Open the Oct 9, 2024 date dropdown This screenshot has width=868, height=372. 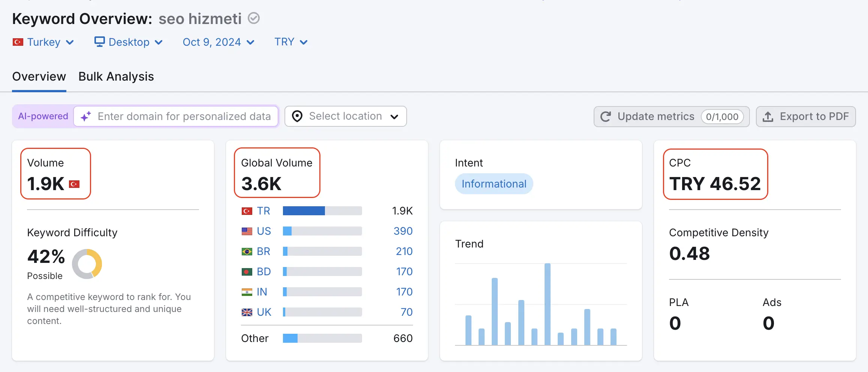tap(218, 42)
